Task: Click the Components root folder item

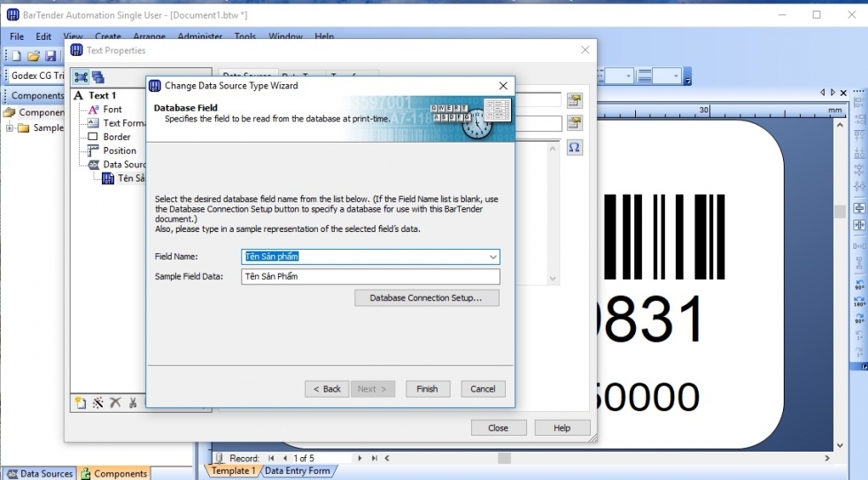Action: point(35,112)
